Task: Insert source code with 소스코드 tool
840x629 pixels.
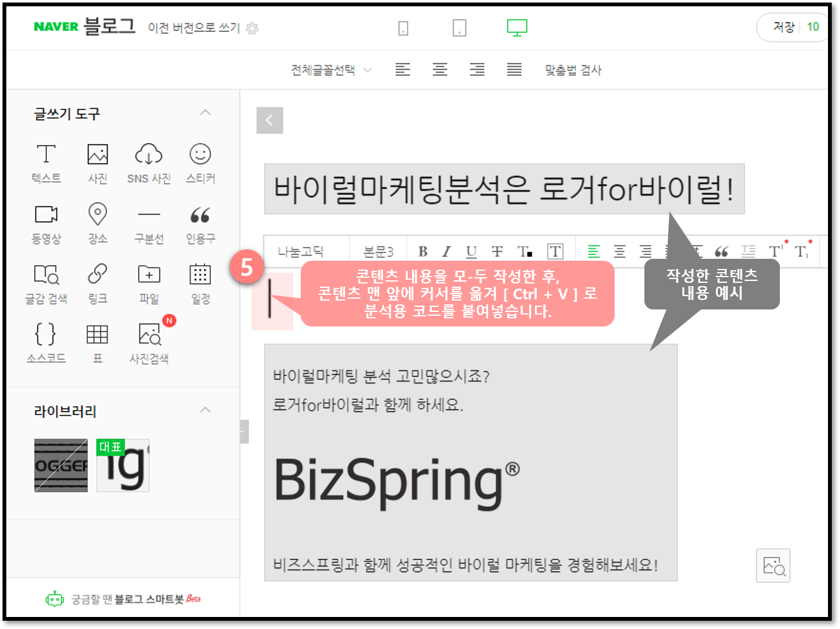Action: 46,343
